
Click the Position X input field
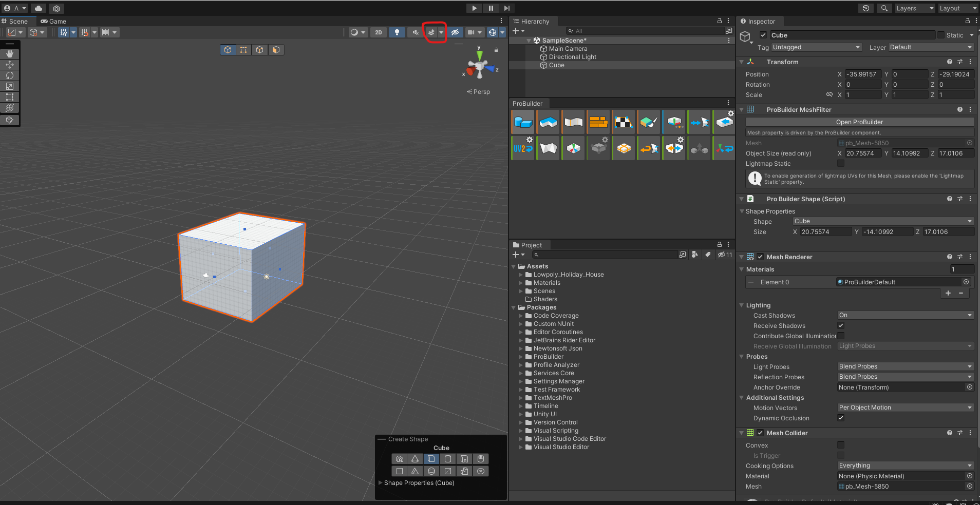pyautogui.click(x=862, y=74)
